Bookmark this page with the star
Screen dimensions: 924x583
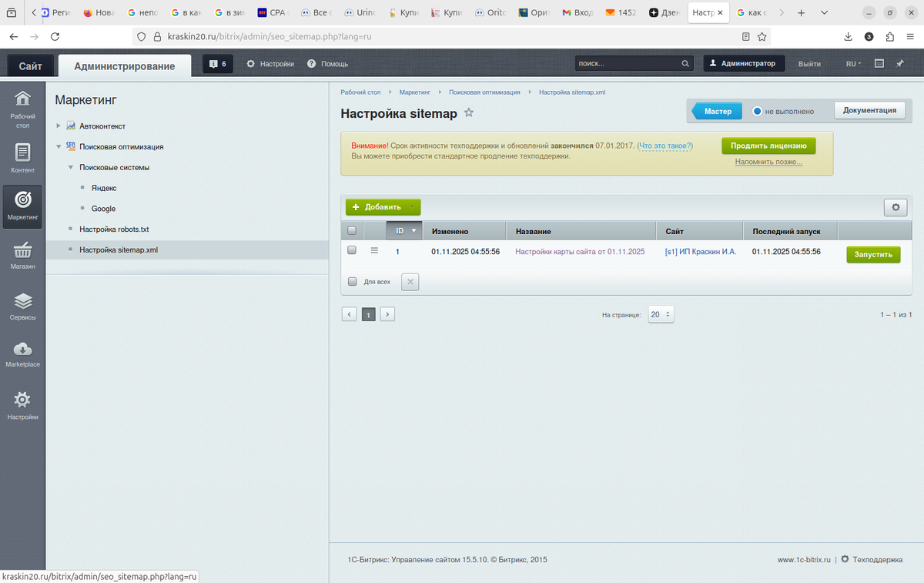tap(762, 36)
